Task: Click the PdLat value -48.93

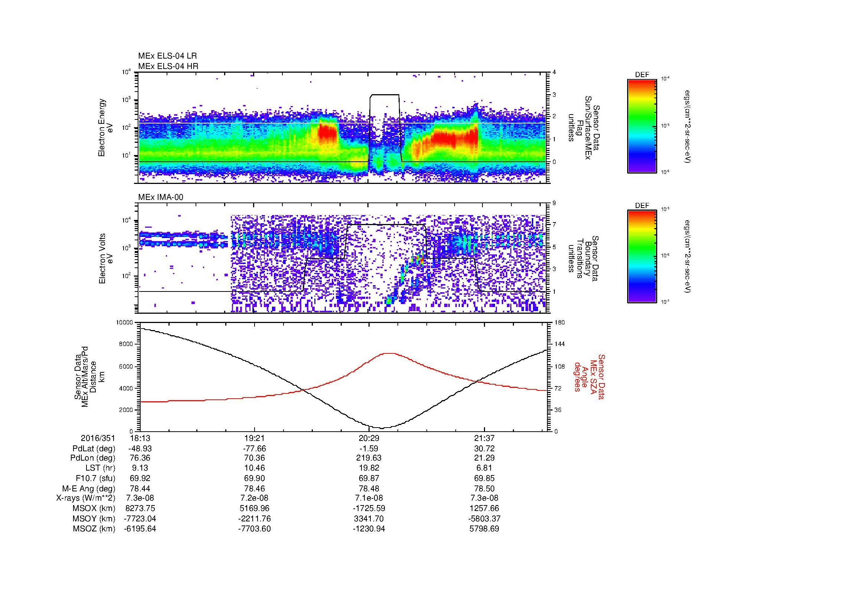Action: pyautogui.click(x=140, y=449)
